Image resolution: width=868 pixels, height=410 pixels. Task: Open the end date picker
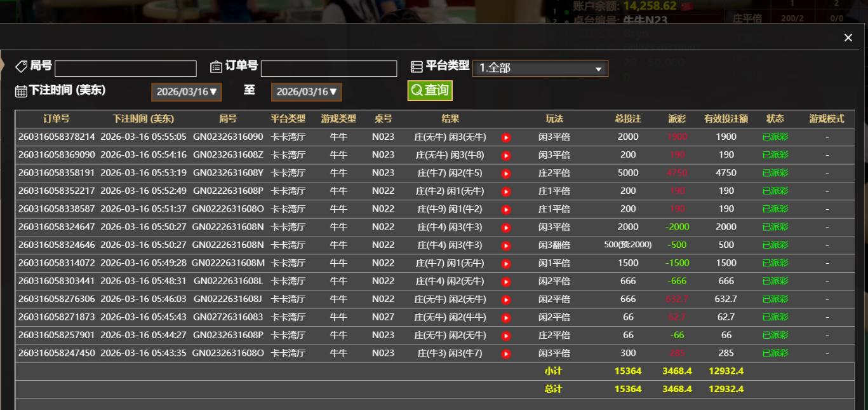tap(307, 92)
